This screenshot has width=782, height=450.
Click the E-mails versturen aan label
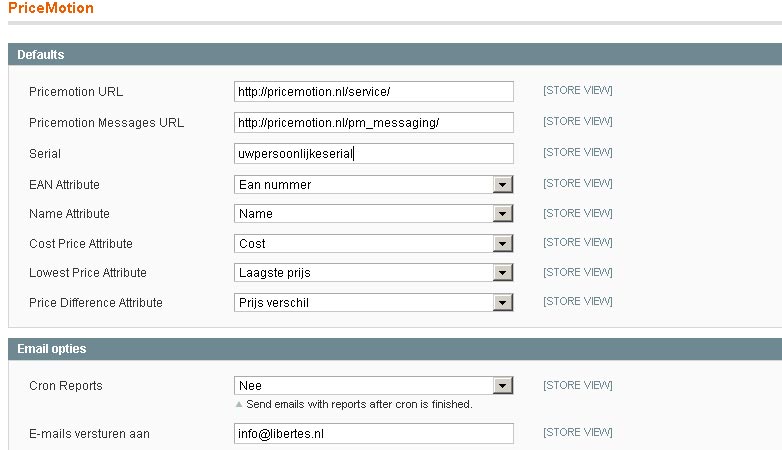pyautogui.click(x=89, y=434)
